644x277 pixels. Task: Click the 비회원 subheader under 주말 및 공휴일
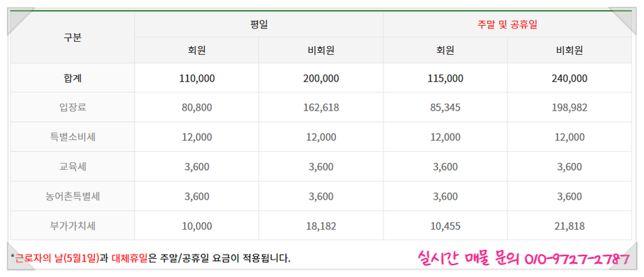click(569, 50)
